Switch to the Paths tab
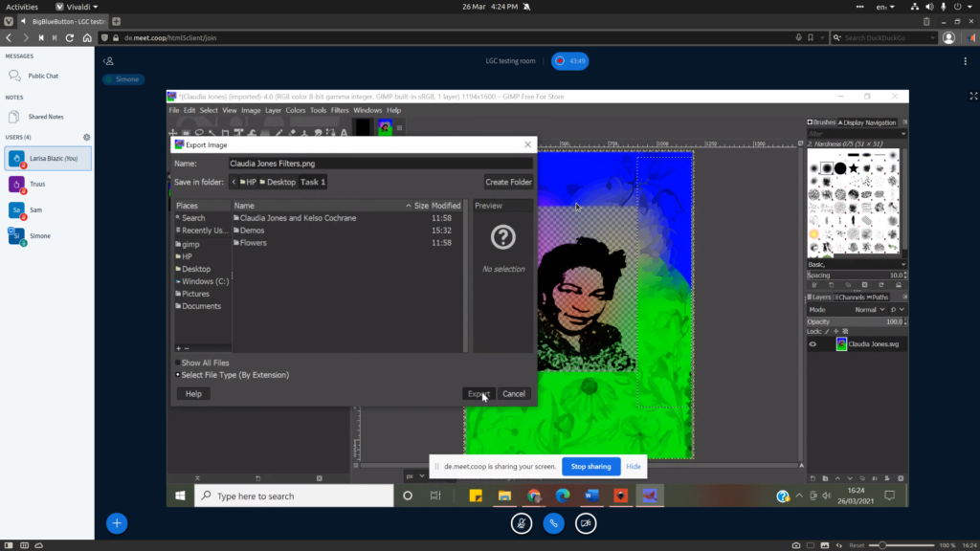Screen dimensions: 980x551 (x=878, y=298)
